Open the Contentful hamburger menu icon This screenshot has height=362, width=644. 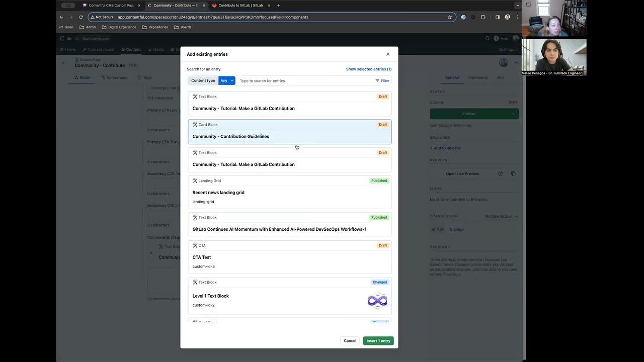tap(69, 38)
